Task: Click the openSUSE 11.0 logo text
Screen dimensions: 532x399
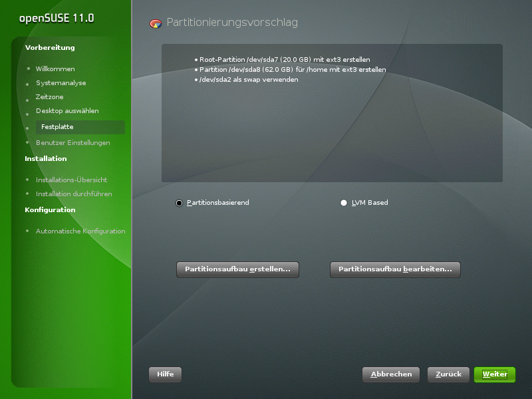Action: tap(57, 19)
